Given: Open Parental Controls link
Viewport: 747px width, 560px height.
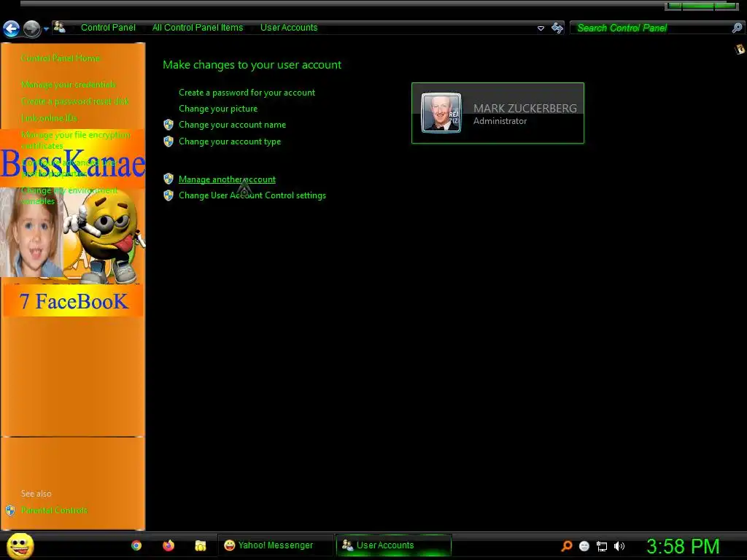Looking at the screenshot, I should point(54,510).
